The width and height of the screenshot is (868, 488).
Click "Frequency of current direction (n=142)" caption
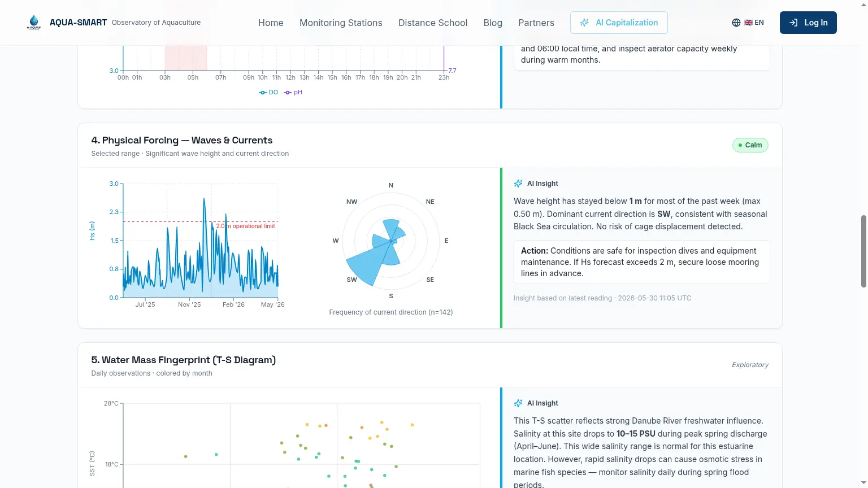pyautogui.click(x=391, y=312)
